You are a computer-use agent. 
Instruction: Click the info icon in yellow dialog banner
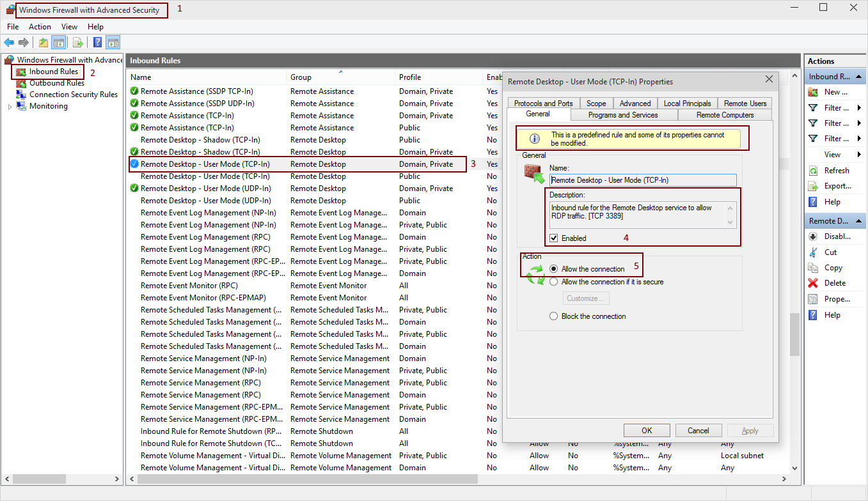point(535,139)
